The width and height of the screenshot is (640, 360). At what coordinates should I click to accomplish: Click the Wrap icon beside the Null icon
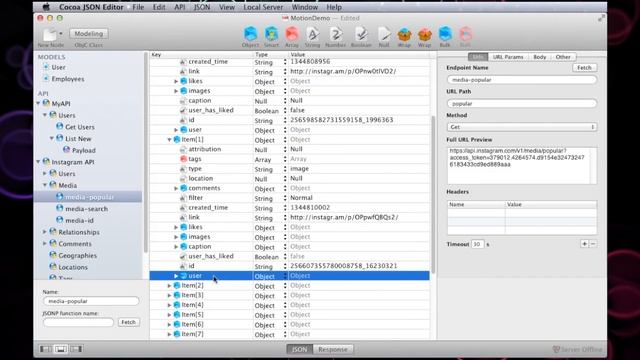[404, 34]
